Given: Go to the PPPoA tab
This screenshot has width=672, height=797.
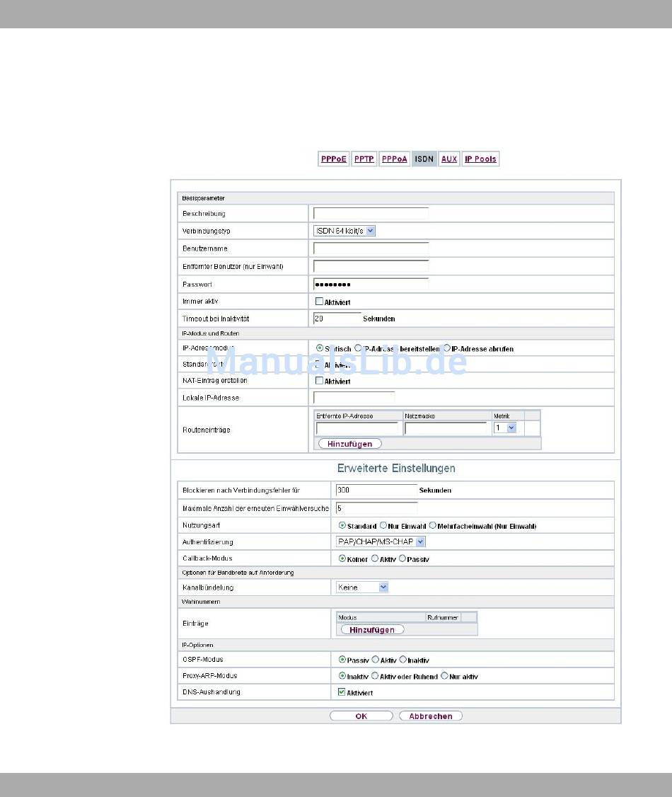Looking at the screenshot, I should pos(394,159).
